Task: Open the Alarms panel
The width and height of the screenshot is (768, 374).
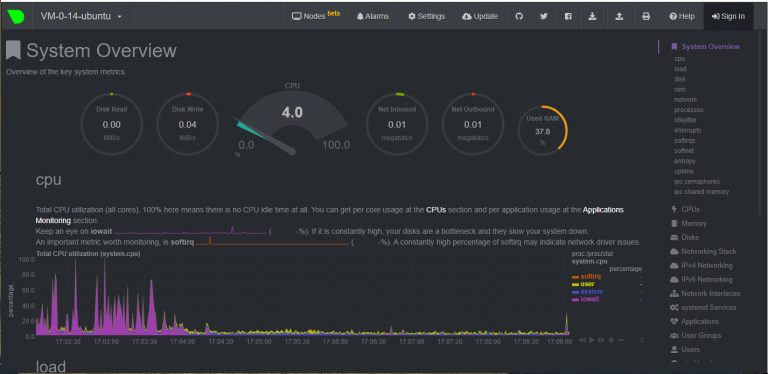Action: pyautogui.click(x=373, y=16)
